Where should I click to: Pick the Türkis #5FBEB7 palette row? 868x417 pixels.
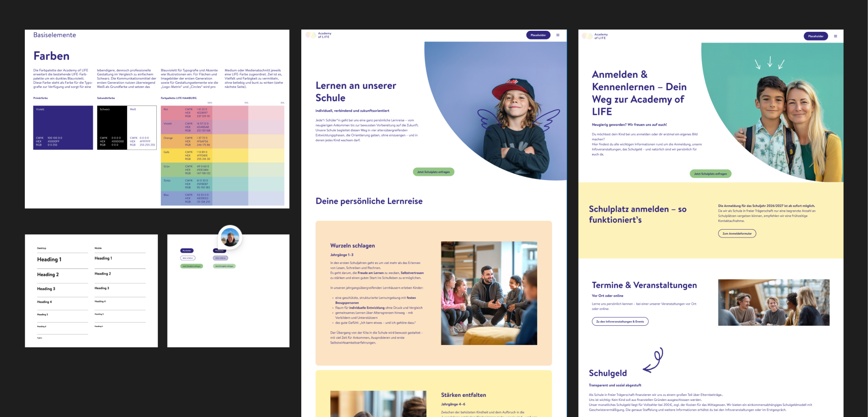pos(223,184)
